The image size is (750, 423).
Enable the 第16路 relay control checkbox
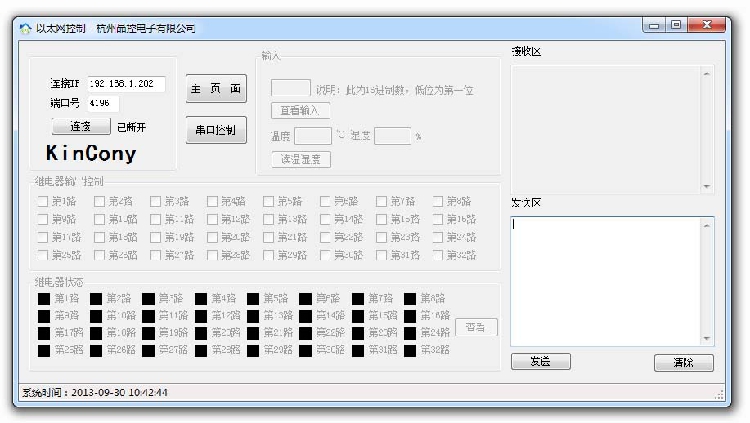pyautogui.click(x=438, y=220)
